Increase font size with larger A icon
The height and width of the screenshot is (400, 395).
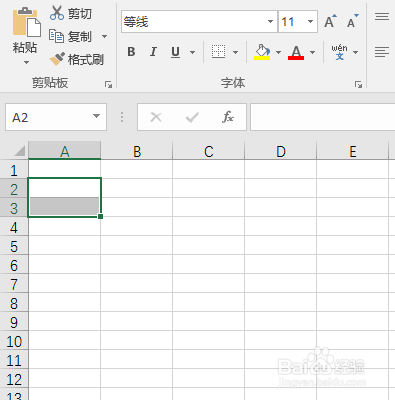pos(331,21)
